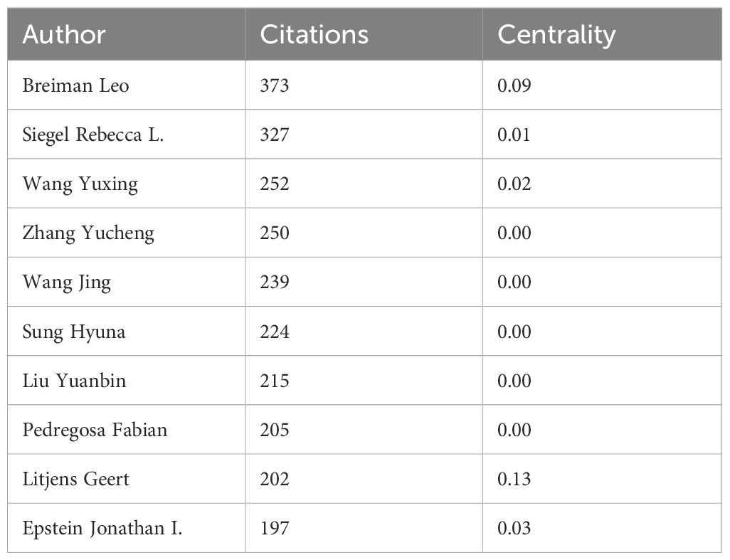The height and width of the screenshot is (560, 730).
Task: Click the Citations column header
Action: (314, 35)
